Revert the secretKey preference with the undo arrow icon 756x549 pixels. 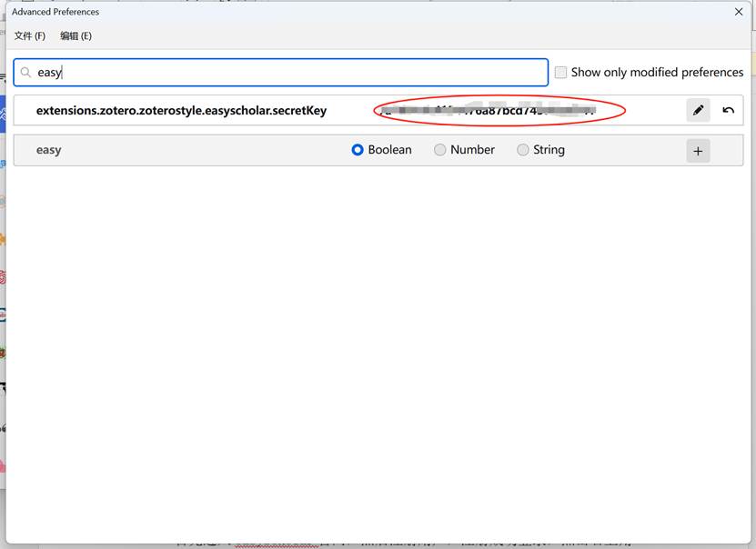pos(728,110)
